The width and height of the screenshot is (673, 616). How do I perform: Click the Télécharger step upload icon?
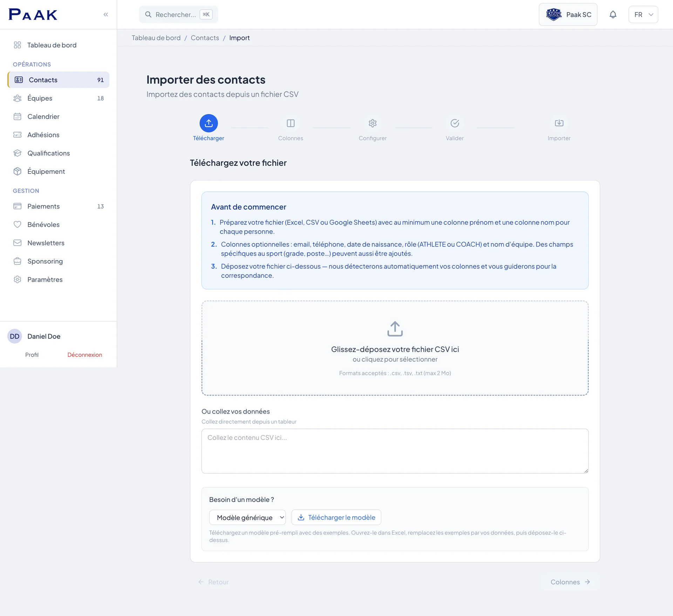tap(209, 123)
